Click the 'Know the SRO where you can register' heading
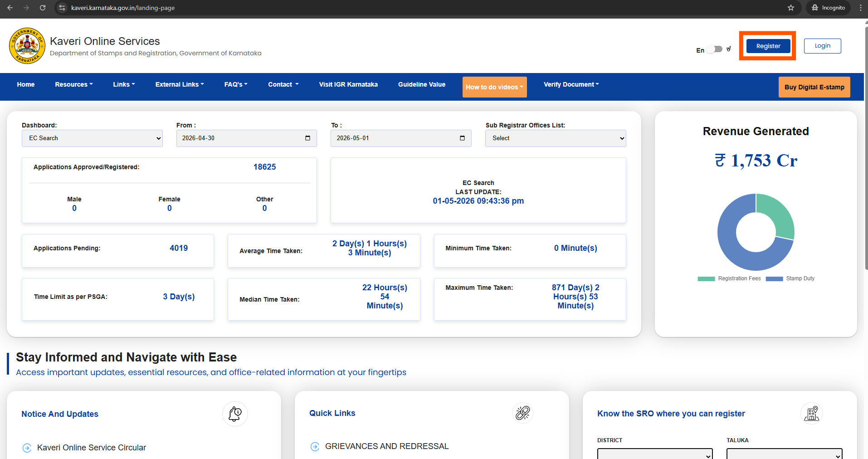 coord(671,414)
